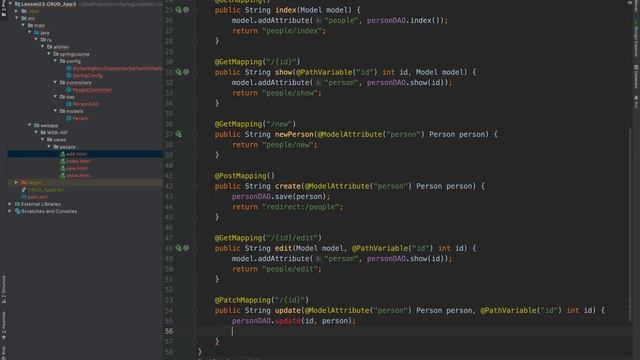Collapse the dao package arrow
Screen dimensions: 640x360
click(x=56, y=97)
